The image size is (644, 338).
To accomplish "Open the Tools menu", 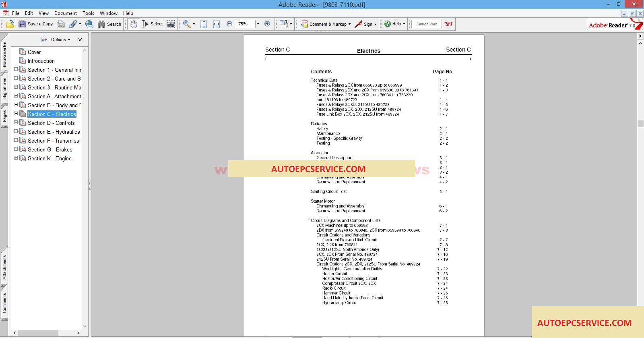I will point(88,13).
